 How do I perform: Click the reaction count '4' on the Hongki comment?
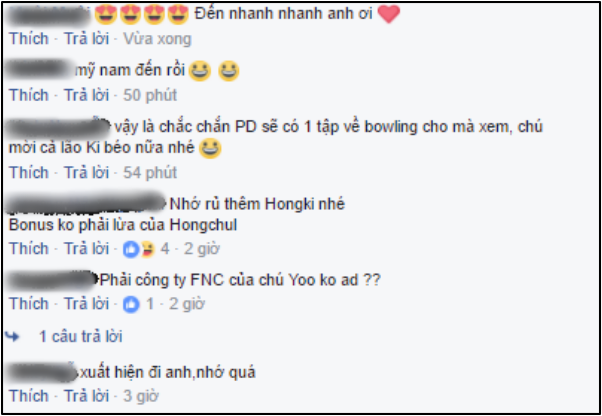click(x=165, y=249)
